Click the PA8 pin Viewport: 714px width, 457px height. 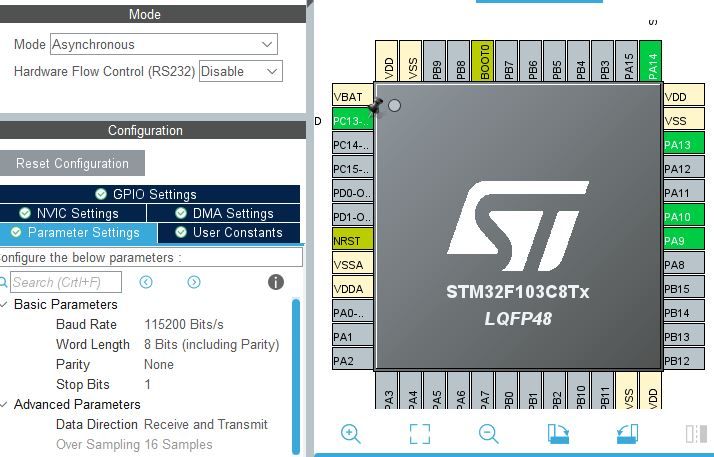tap(684, 264)
